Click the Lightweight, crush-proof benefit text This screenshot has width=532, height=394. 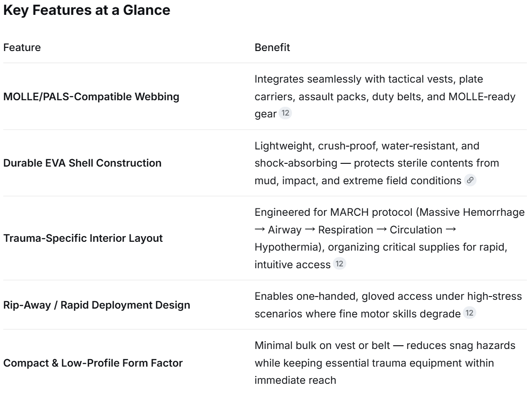point(377,163)
